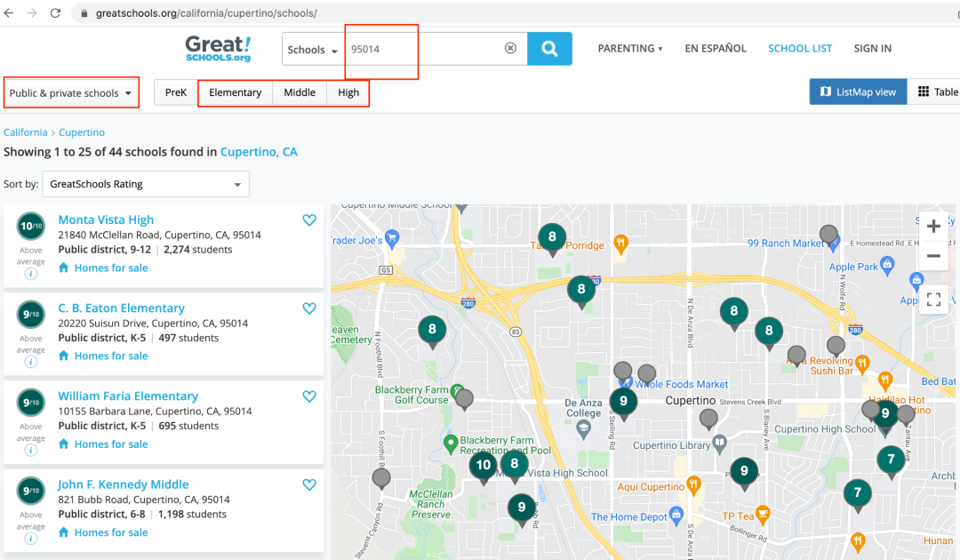The height and width of the screenshot is (560, 960).
Task: Zoom in on the map
Action: tap(933, 227)
